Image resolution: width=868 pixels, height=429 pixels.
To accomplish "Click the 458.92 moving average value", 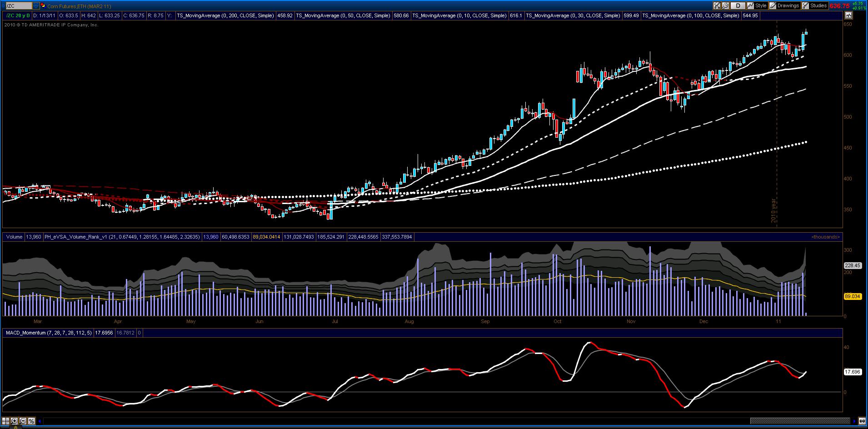I will coord(285,15).
